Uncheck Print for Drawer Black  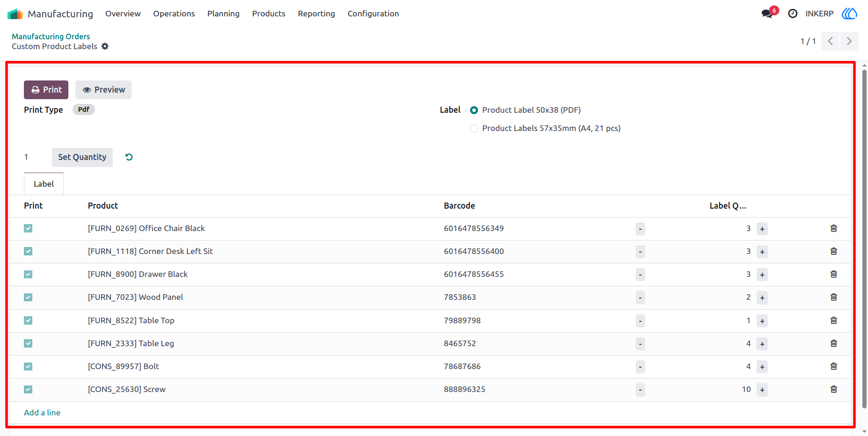click(28, 274)
